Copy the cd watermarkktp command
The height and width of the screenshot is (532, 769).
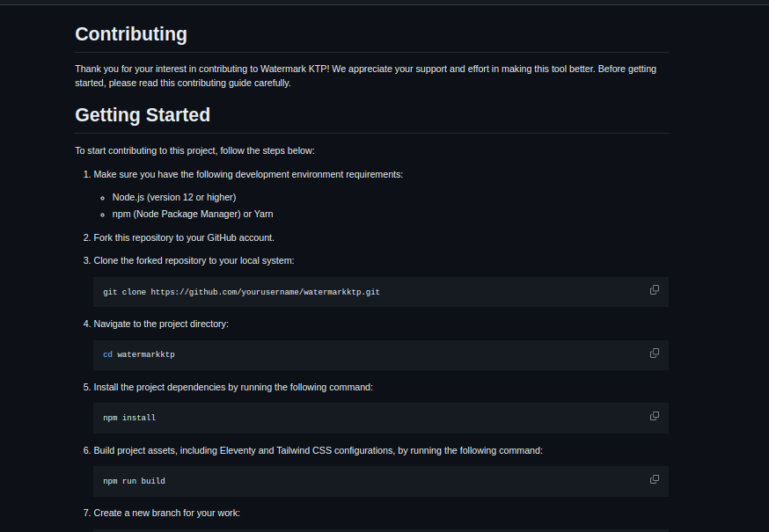click(x=655, y=353)
